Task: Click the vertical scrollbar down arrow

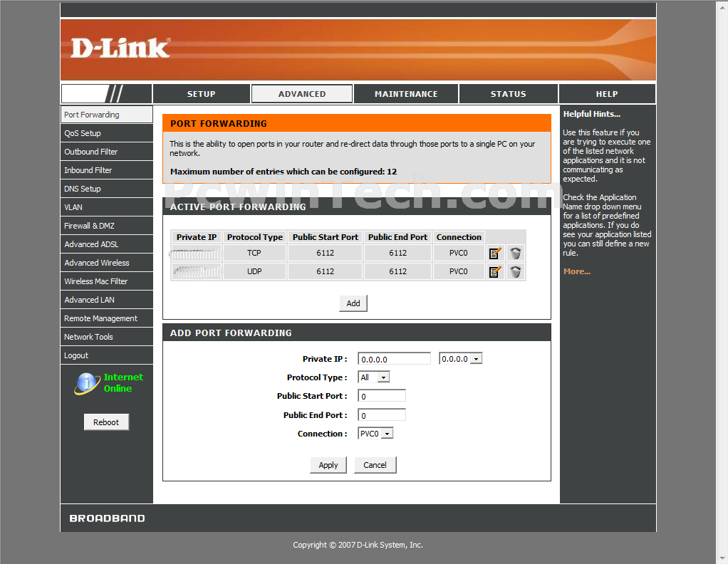Action: point(722,558)
